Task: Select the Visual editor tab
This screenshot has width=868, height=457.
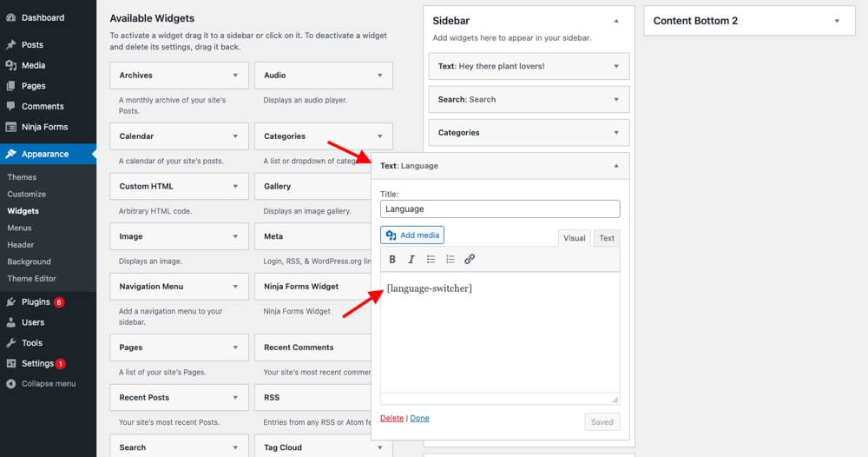Action: (575, 238)
